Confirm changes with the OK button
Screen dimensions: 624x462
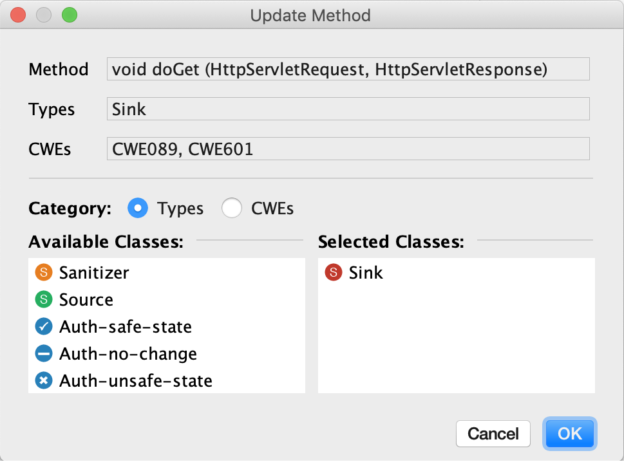point(569,434)
